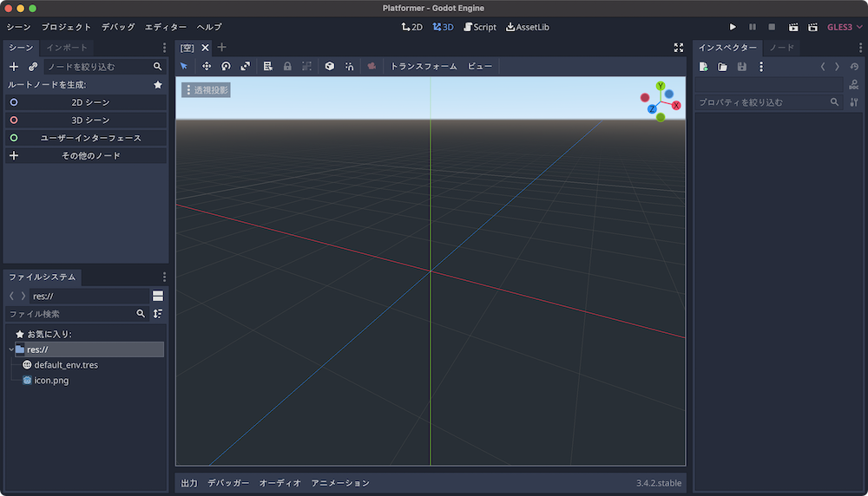Viewport: 868px width, 496px height.
Task: Open the GLES3 renderer dropdown
Action: 845,27
